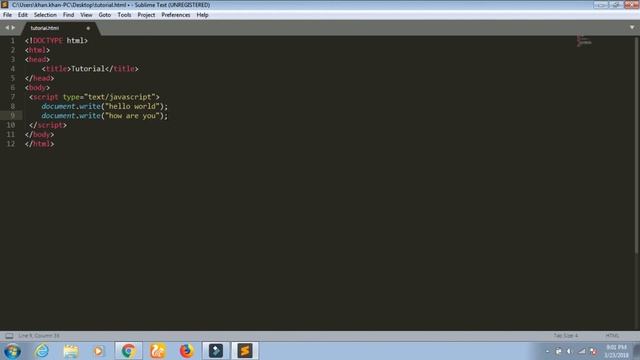Click the title Tutorial line
The image size is (640, 360).
pos(90,69)
